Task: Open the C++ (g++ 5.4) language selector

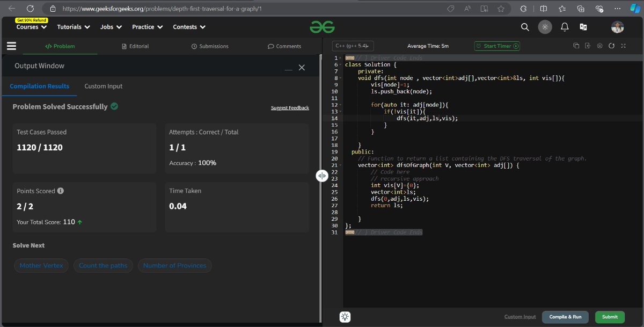Action: click(x=353, y=46)
